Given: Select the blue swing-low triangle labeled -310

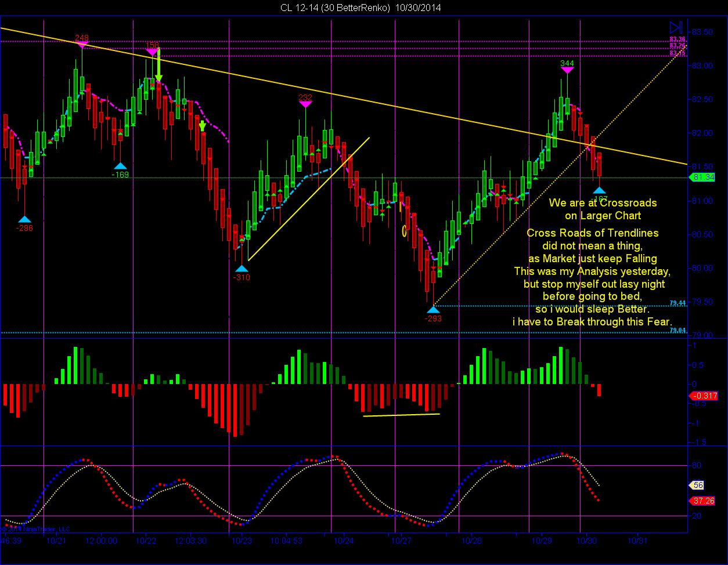Looking at the screenshot, I should pos(242,269).
